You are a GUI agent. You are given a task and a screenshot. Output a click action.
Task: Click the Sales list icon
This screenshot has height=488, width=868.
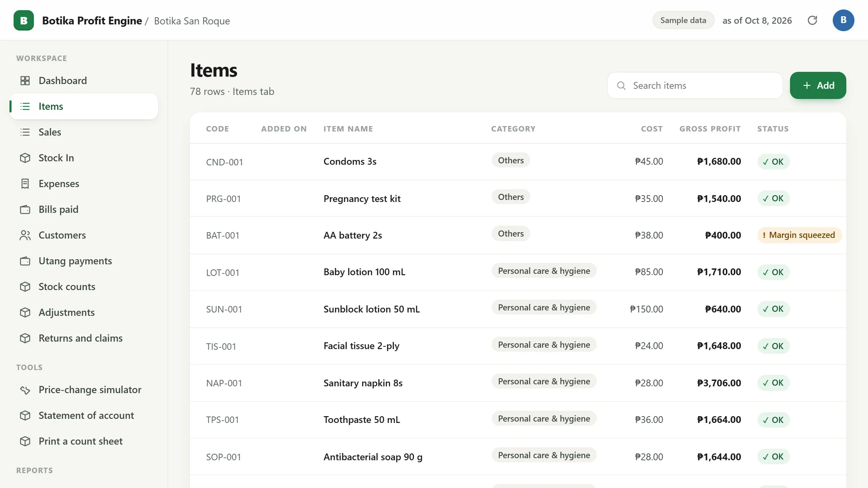25,132
